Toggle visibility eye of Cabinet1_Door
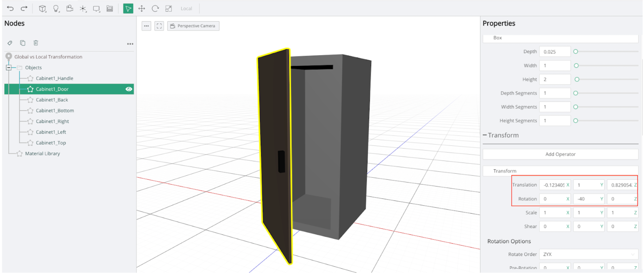This screenshot has height=274, width=644. tap(128, 89)
